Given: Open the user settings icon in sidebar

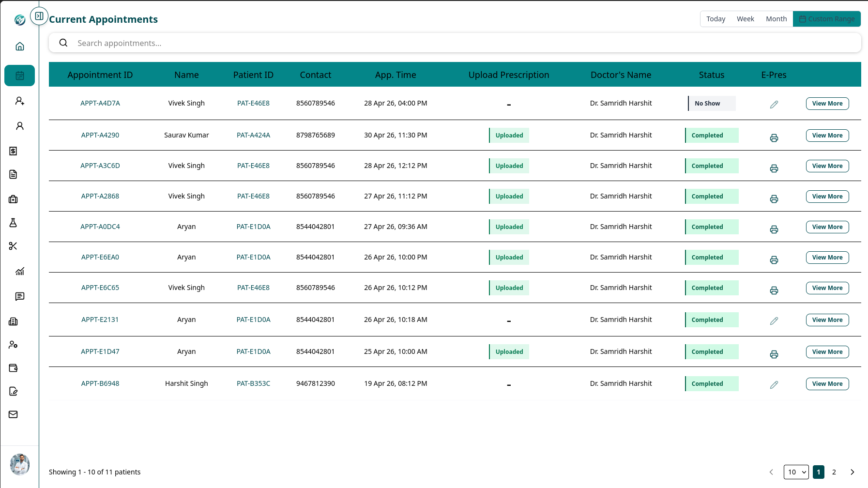Looking at the screenshot, I should tap(13, 345).
